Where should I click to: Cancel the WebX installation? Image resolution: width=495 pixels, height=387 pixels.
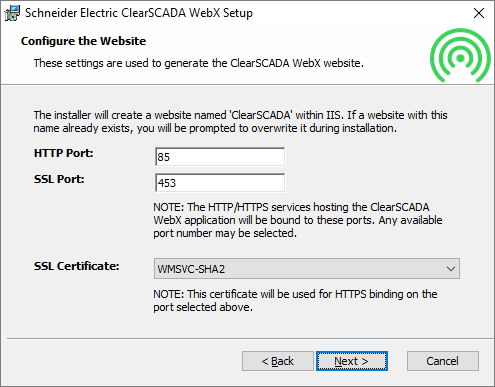coord(443,361)
